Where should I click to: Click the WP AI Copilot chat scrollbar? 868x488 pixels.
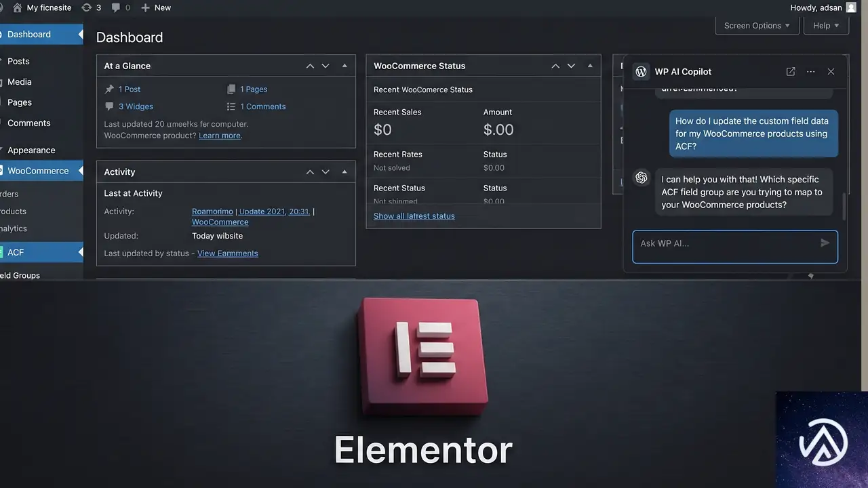pos(844,207)
